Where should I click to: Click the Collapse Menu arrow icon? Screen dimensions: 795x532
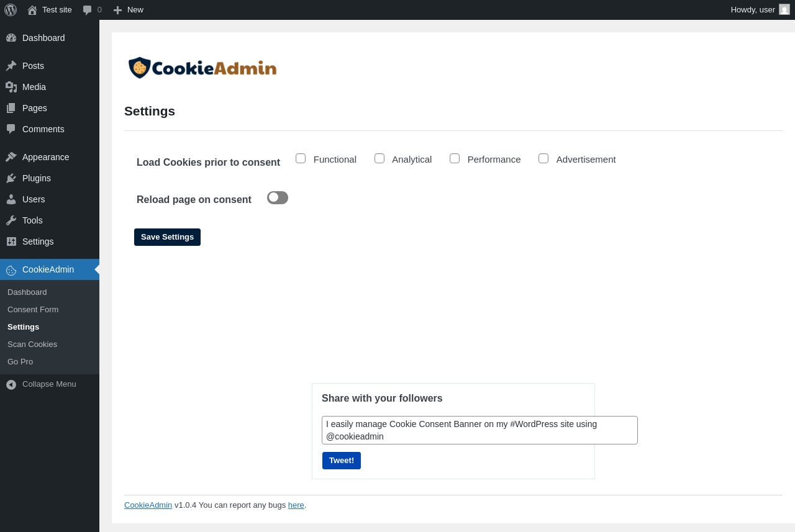tap(11, 385)
